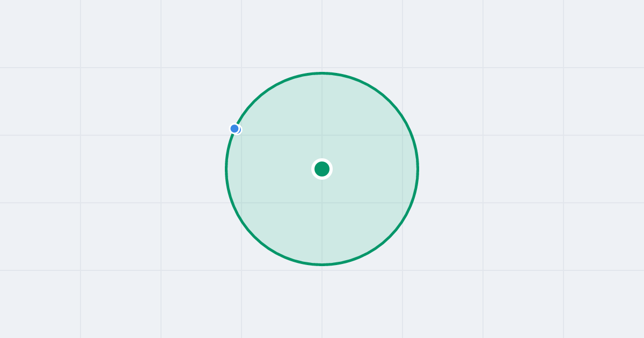The width and height of the screenshot is (644, 338).
Task: Select the front blue point on the circle's edge
Action: (235, 129)
